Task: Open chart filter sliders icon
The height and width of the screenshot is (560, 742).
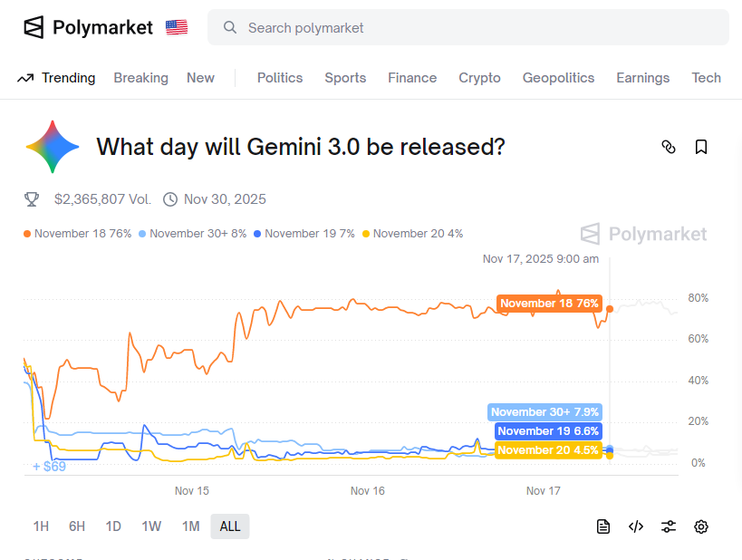Action: [x=669, y=526]
